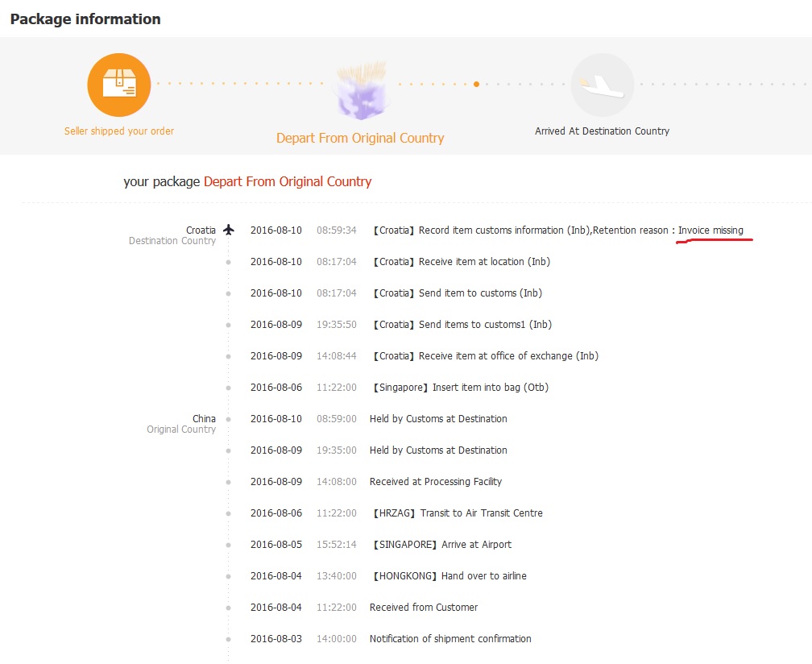Click the gray airplane arrival icon
Viewport: 812px width, 664px height.
[x=603, y=85]
